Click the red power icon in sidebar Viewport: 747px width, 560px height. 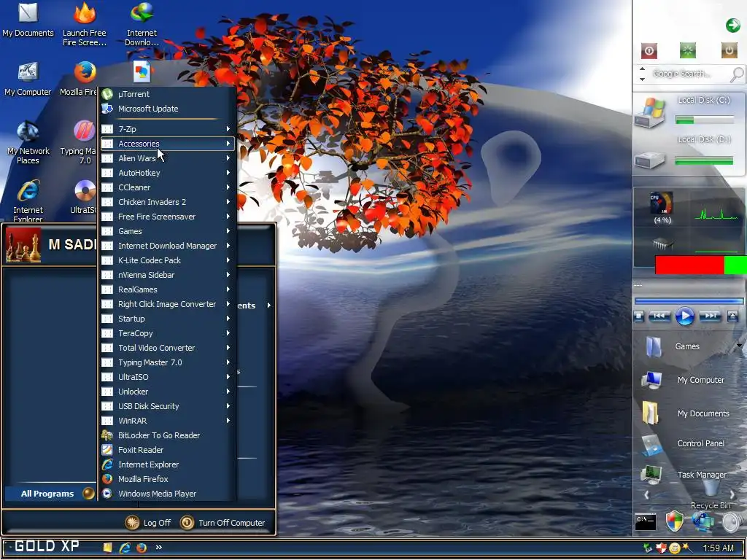coord(649,50)
